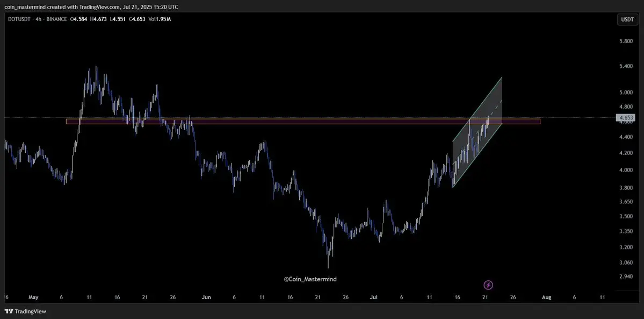Image resolution: width=644 pixels, height=319 pixels.
Task: Click the 3.200 price axis label
Action: (x=626, y=247)
